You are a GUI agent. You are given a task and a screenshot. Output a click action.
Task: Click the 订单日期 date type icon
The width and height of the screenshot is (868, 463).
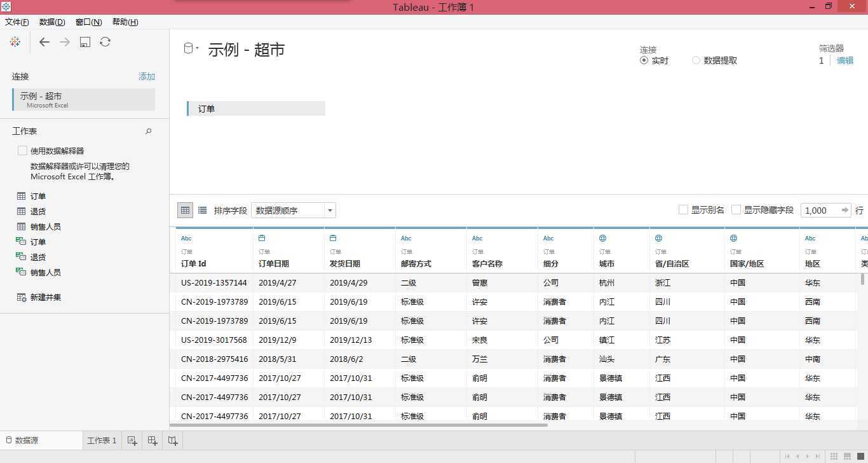click(x=262, y=238)
